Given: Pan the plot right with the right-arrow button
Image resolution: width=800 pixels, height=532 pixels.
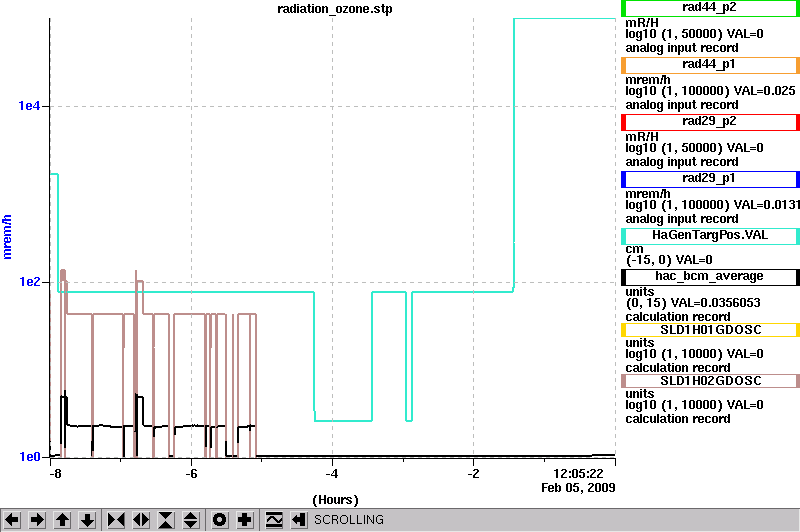Looking at the screenshot, I should pyautogui.click(x=37, y=520).
